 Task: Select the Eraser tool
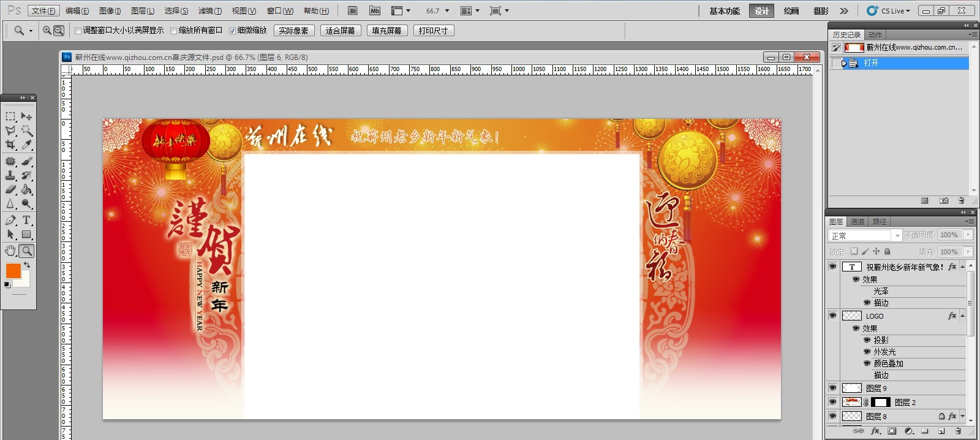click(10, 189)
